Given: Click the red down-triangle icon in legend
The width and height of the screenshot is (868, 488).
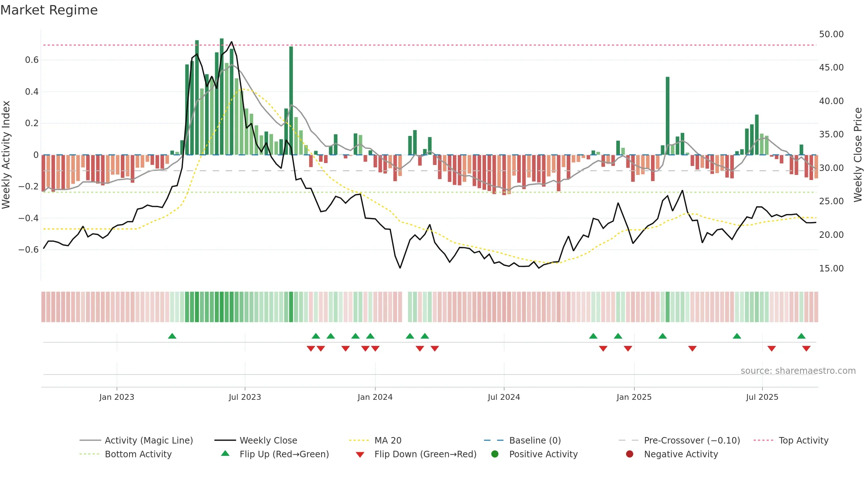Looking at the screenshot, I should pos(360,455).
